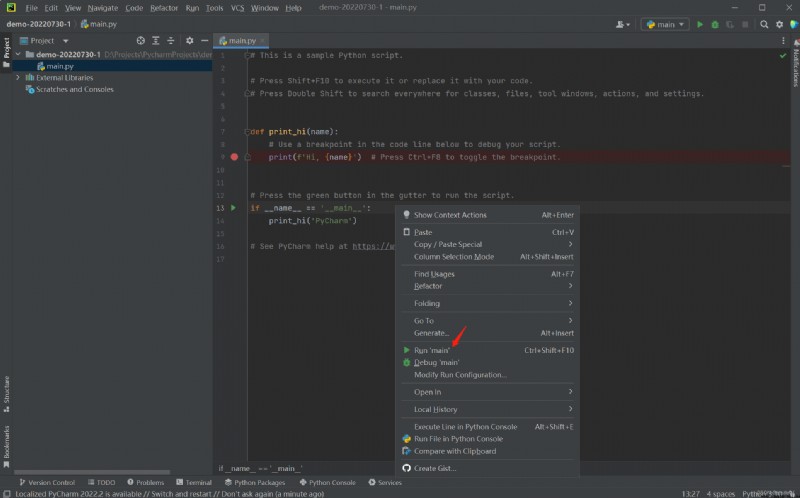Click the Project panel horizontal scrollbar
Screen dimensions: 800x498
[x=92, y=472]
